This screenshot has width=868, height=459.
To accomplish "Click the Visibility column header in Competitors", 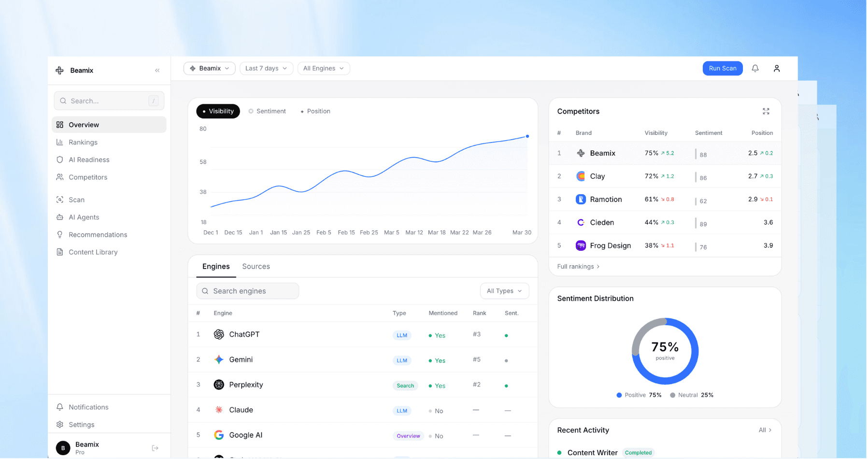I will click(657, 133).
